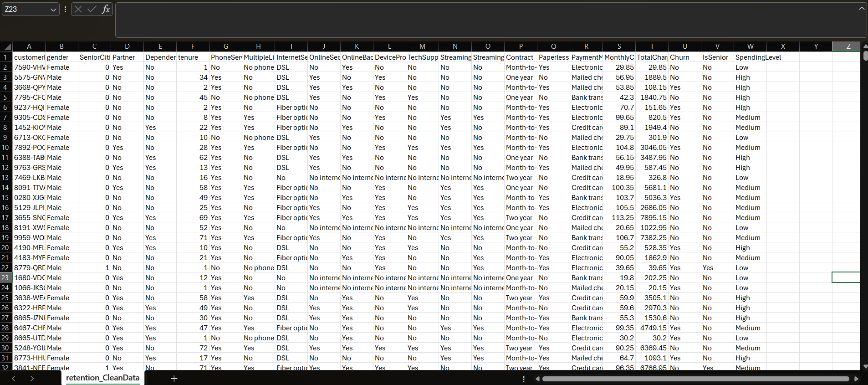Click vertical scrollbar down arrow
The width and height of the screenshot is (868, 385).
pyautogui.click(x=865, y=366)
